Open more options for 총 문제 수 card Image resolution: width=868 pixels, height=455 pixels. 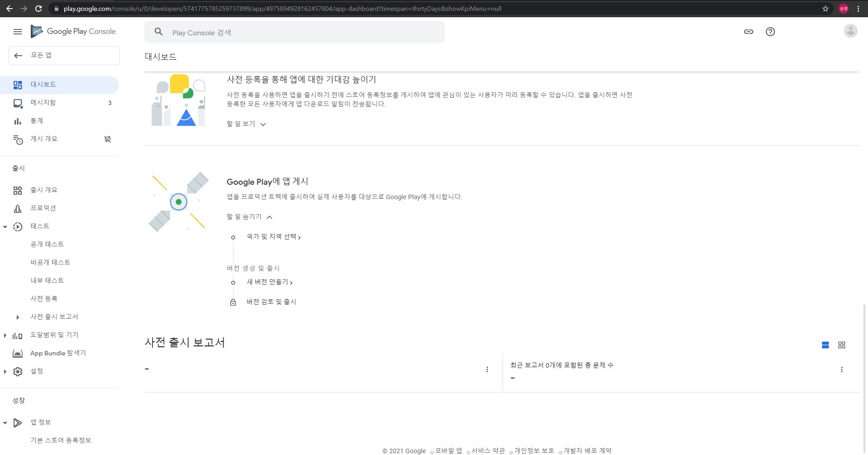pos(842,369)
